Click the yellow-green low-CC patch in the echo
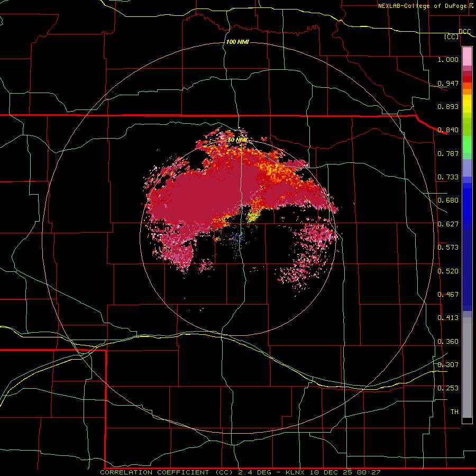Image resolution: width=476 pixels, height=476 pixels. (x=252, y=217)
